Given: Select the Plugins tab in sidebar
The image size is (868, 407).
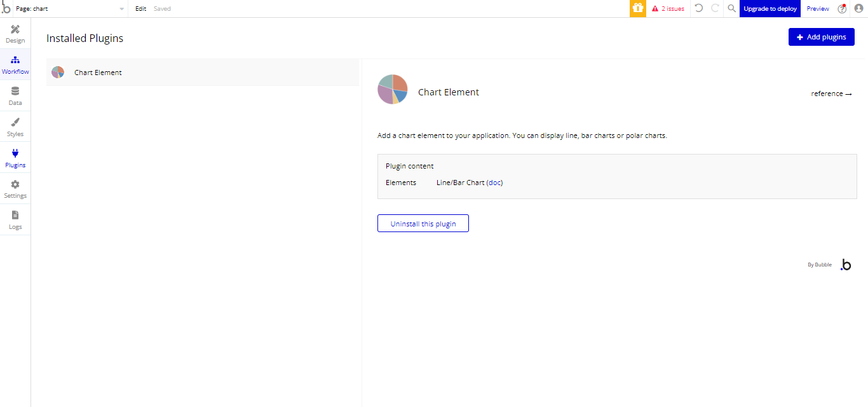Looking at the screenshot, I should point(15,158).
